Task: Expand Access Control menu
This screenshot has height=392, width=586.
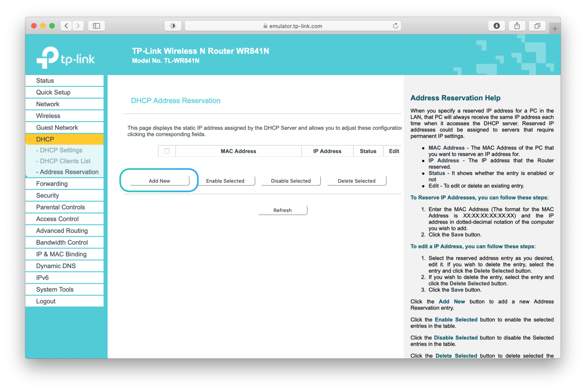Action: (x=64, y=219)
